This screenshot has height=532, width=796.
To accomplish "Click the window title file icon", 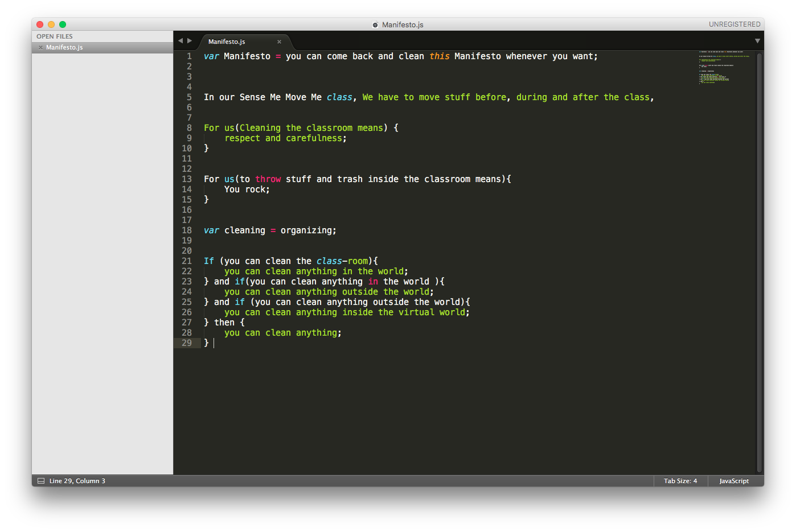I will [x=375, y=24].
